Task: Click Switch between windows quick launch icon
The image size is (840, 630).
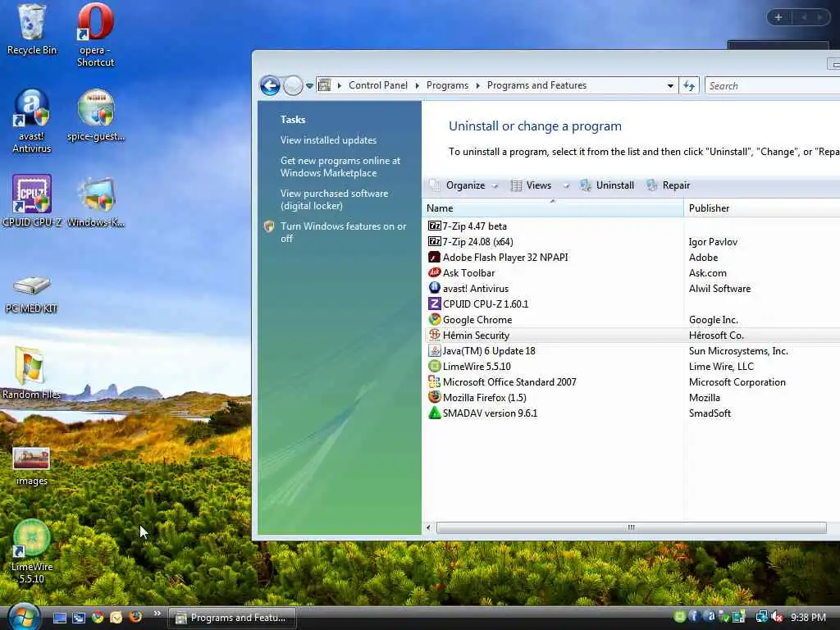Action: pyautogui.click(x=79, y=618)
